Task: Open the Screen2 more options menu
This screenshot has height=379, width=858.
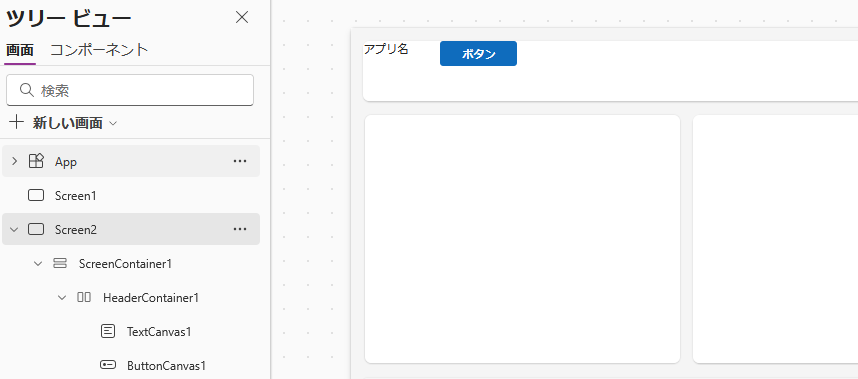Action: [240, 229]
